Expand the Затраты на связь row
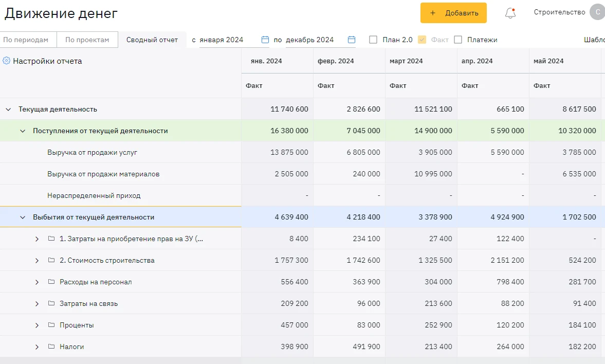 37,304
